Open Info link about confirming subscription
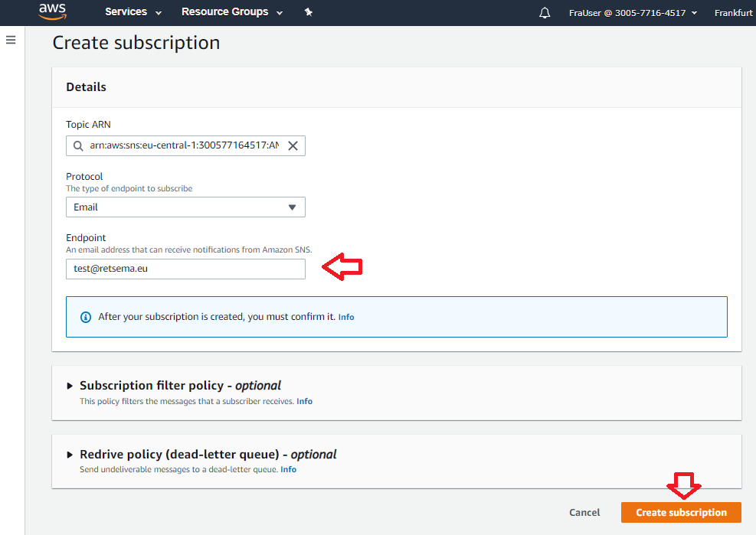Screen dimensions: 756x535 pyautogui.click(x=346, y=317)
